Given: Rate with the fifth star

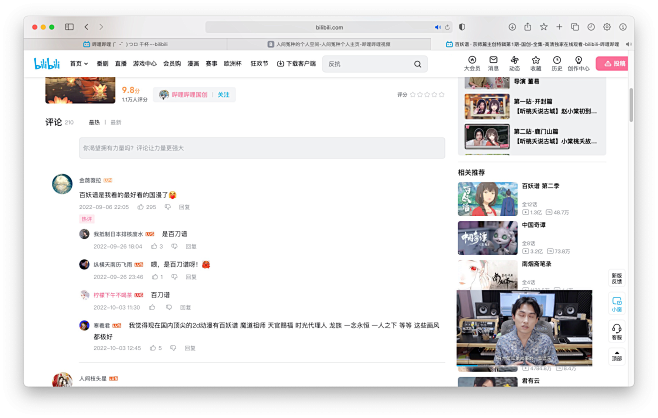Looking at the screenshot, I should click(441, 95).
